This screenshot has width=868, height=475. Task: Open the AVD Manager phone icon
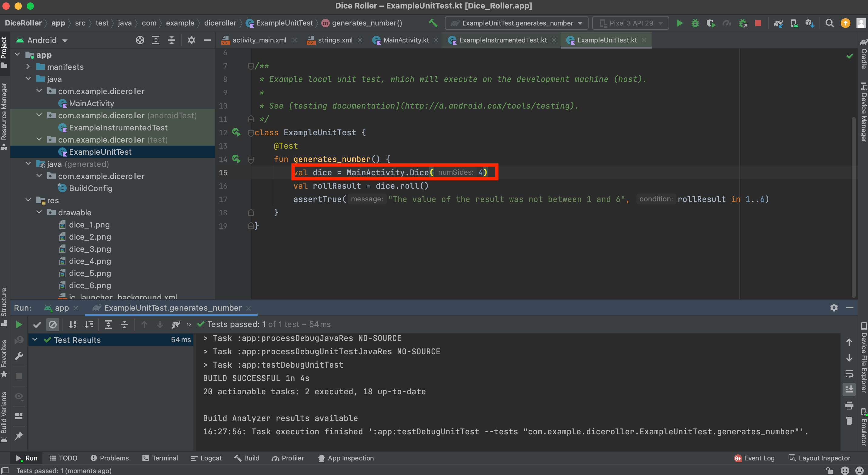tap(794, 23)
